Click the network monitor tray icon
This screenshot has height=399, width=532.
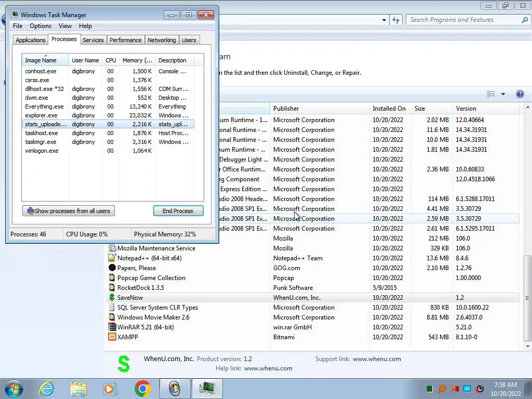tap(467, 389)
